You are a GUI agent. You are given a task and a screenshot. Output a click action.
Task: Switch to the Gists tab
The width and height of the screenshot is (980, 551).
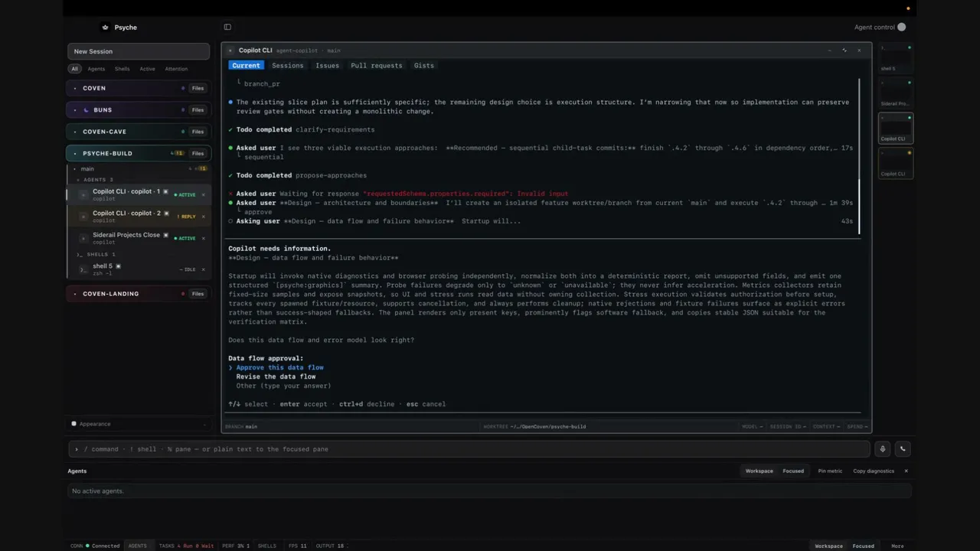click(x=424, y=66)
